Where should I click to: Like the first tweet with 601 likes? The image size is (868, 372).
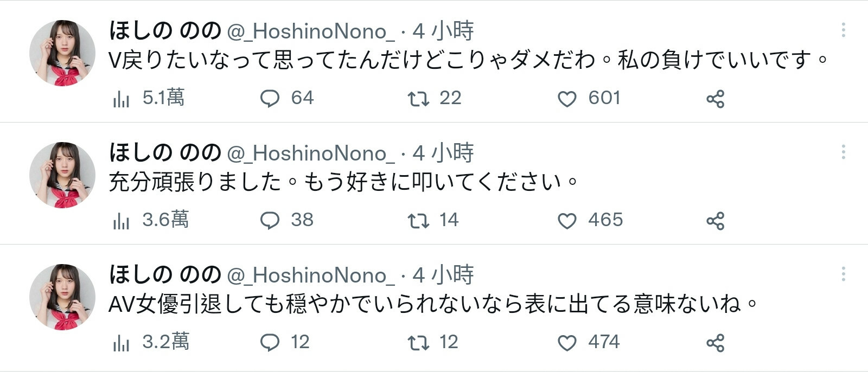567,99
